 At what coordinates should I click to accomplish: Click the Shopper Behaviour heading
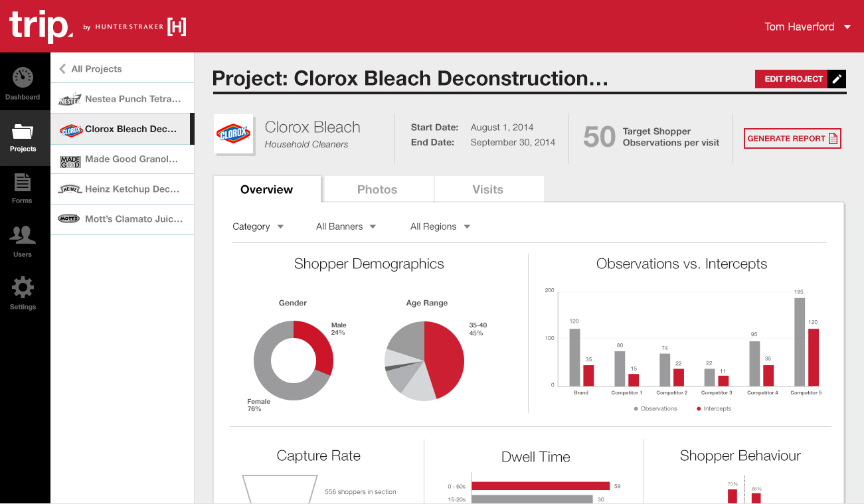point(740,456)
